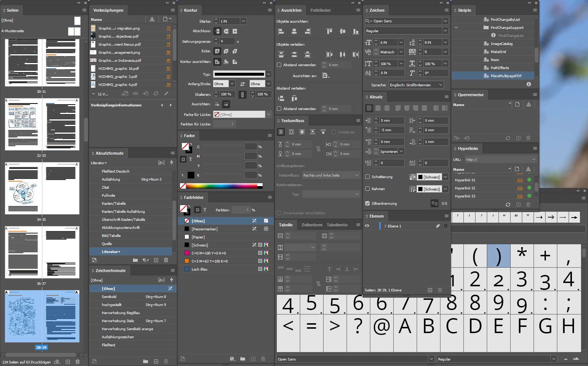This screenshot has height=366, width=588.
Task: Enable Abstand verwenden under Objekte verteilen
Action: 279,65
